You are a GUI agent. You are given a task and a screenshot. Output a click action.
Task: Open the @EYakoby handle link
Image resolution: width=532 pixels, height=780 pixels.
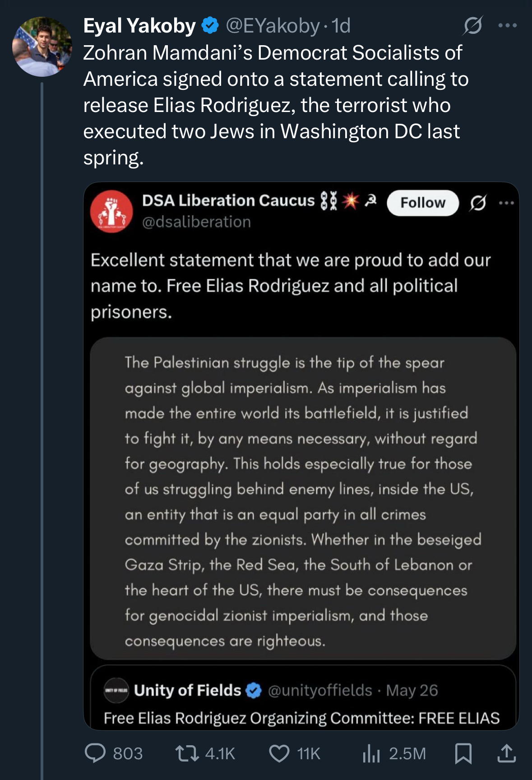[272, 26]
